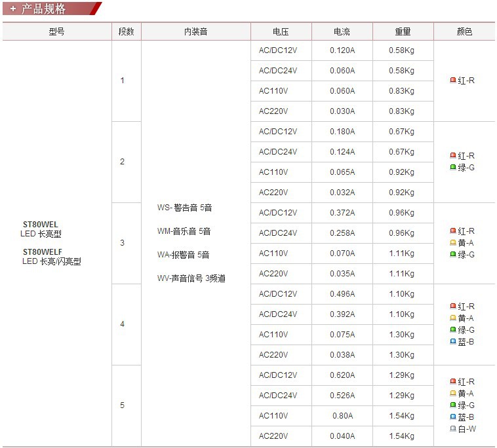Click the 0.80A current value cell
The image size is (497, 448).
342,416
